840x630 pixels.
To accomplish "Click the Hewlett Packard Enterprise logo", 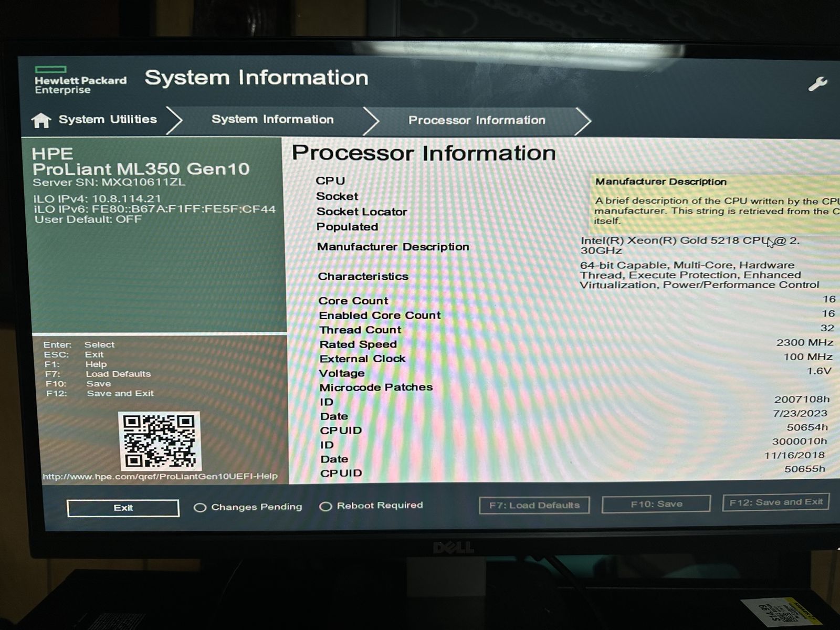I will (80, 81).
